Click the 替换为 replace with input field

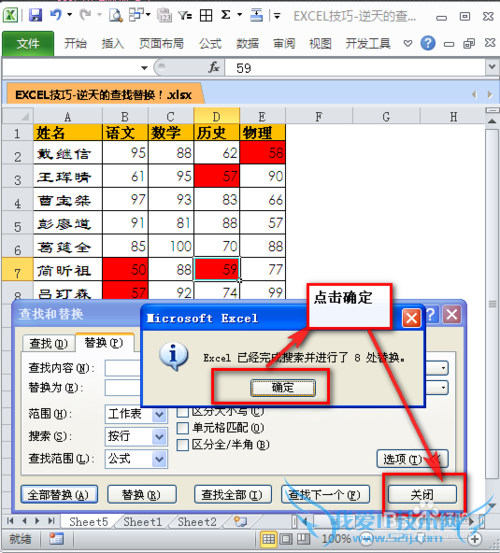[123, 388]
